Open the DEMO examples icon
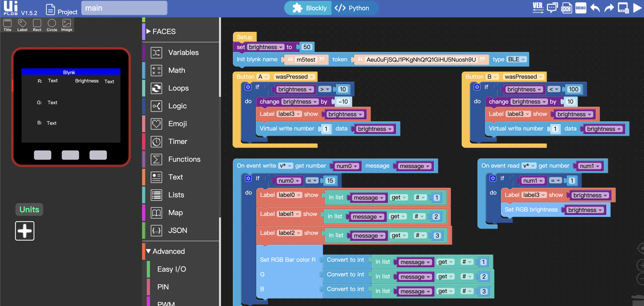 pyautogui.click(x=580, y=8)
